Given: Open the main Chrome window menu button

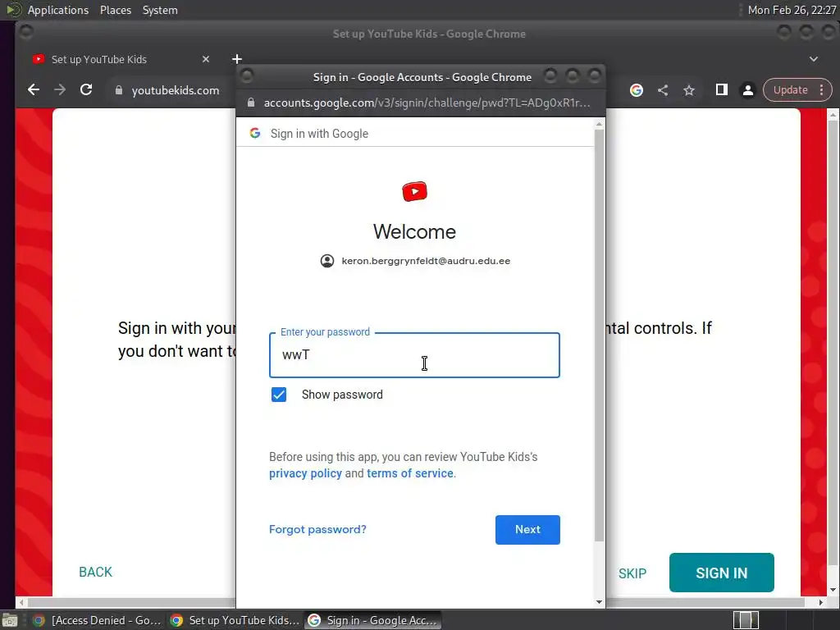Looking at the screenshot, I should pyautogui.click(x=26, y=33).
